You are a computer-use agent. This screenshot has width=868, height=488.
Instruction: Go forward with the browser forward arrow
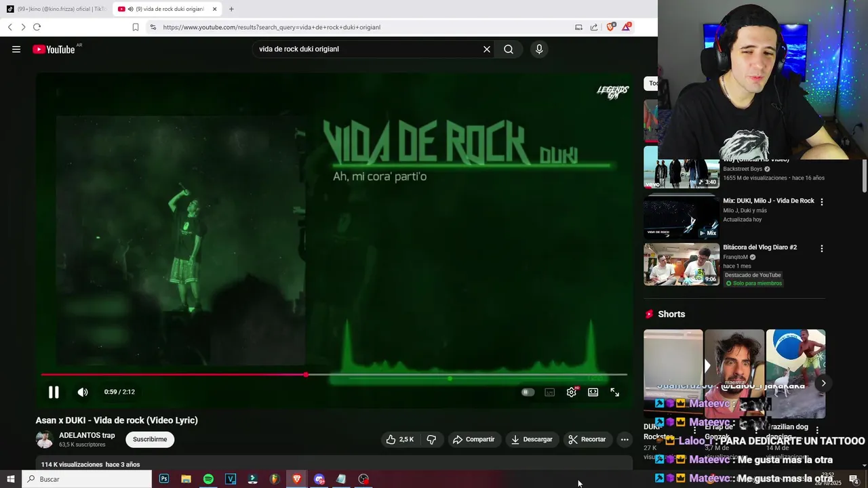pyautogui.click(x=23, y=27)
